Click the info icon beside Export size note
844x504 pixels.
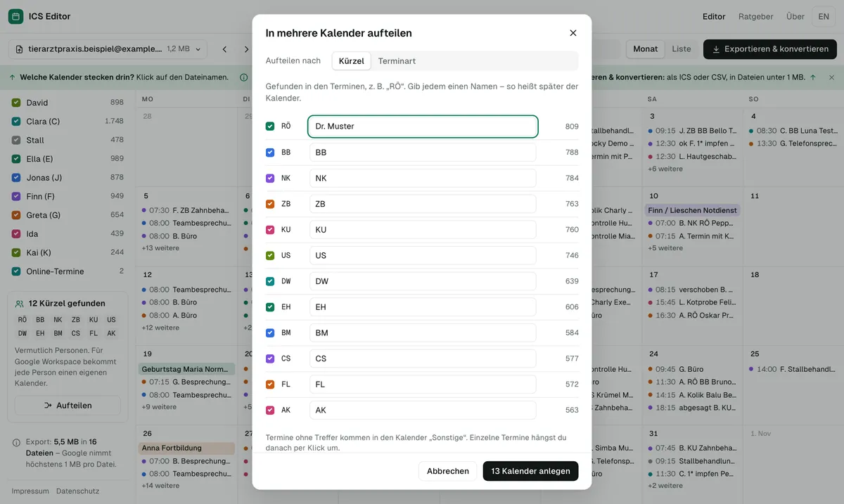16,443
